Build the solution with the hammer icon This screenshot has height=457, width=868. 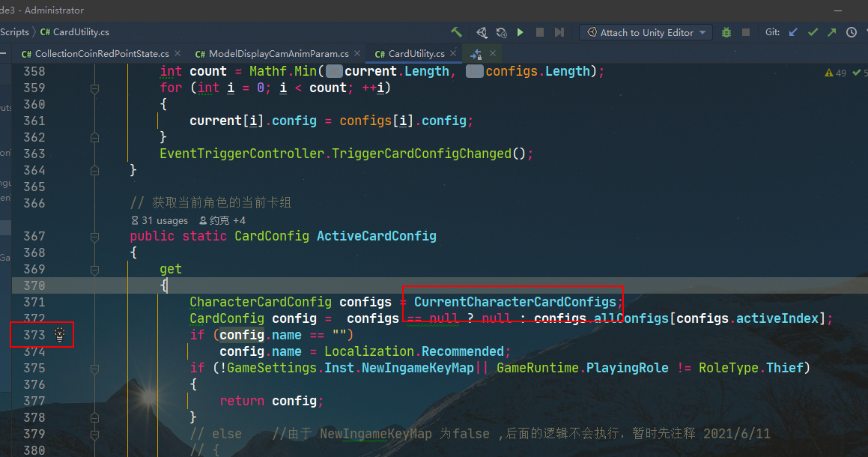point(456,32)
